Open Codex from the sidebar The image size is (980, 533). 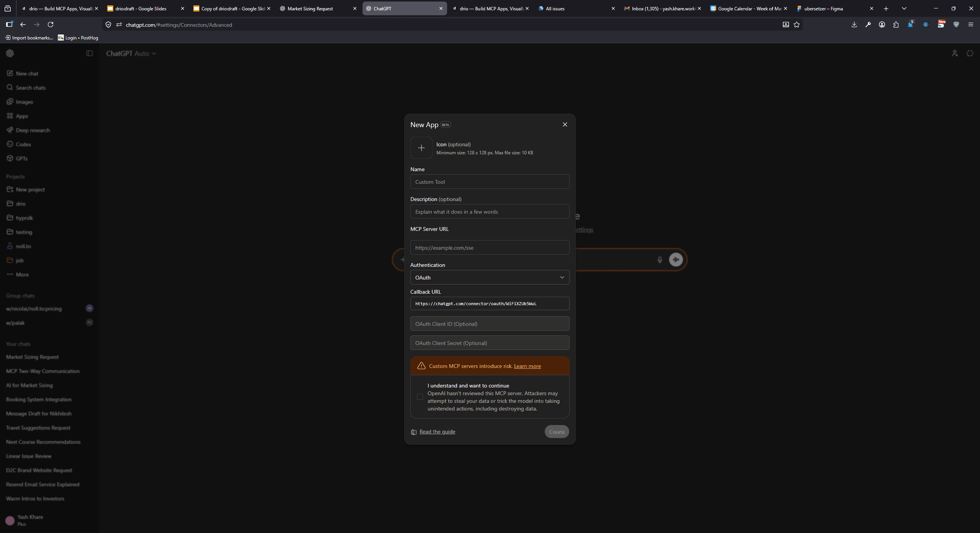23,144
